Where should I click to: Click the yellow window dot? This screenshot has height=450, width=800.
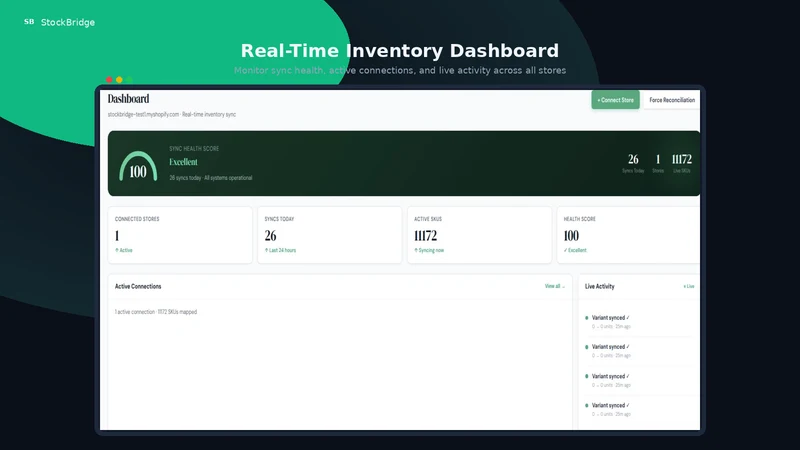pyautogui.click(x=119, y=80)
